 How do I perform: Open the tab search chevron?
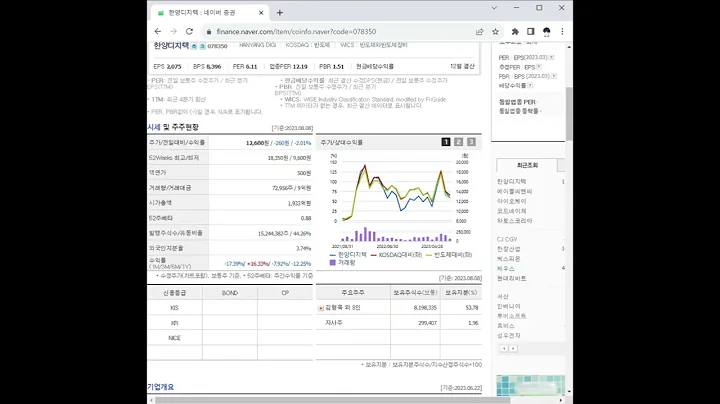click(494, 8)
